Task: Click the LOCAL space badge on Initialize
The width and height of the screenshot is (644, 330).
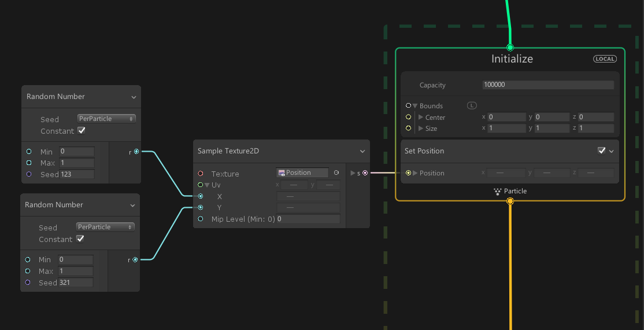Action: (605, 59)
